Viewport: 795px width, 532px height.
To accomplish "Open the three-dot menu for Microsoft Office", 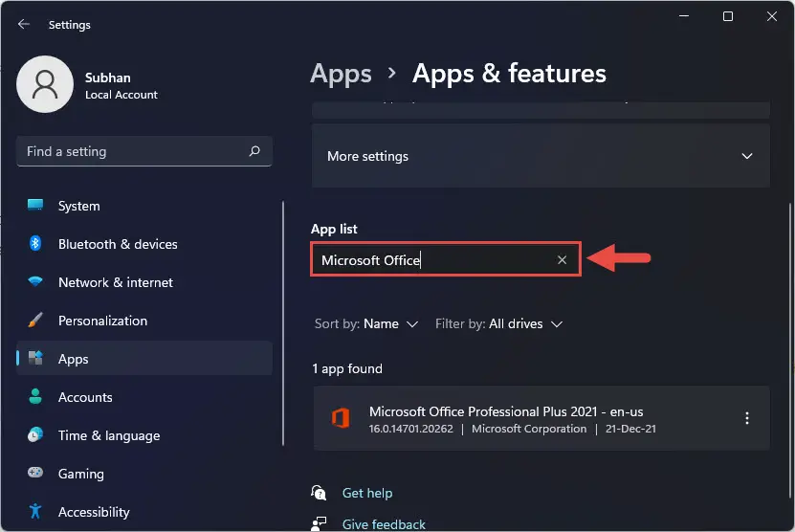I will click(747, 418).
